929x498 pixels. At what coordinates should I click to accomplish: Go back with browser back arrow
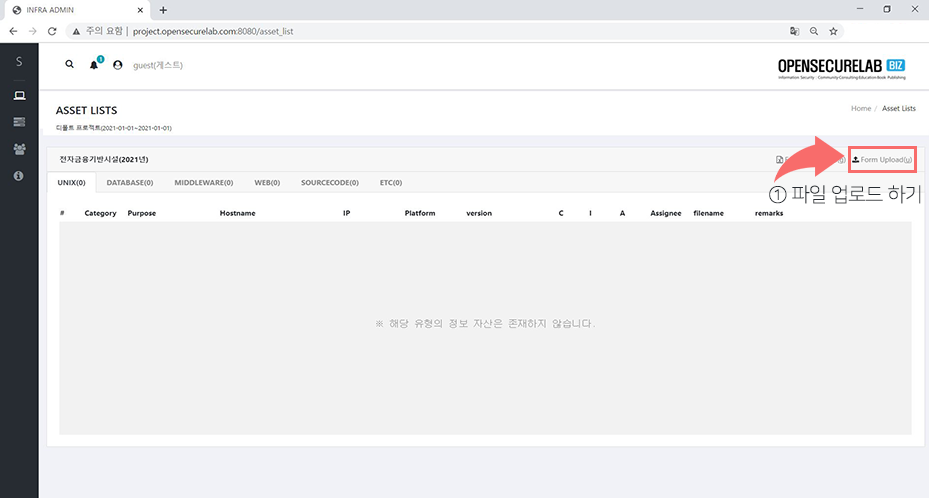pos(13,31)
